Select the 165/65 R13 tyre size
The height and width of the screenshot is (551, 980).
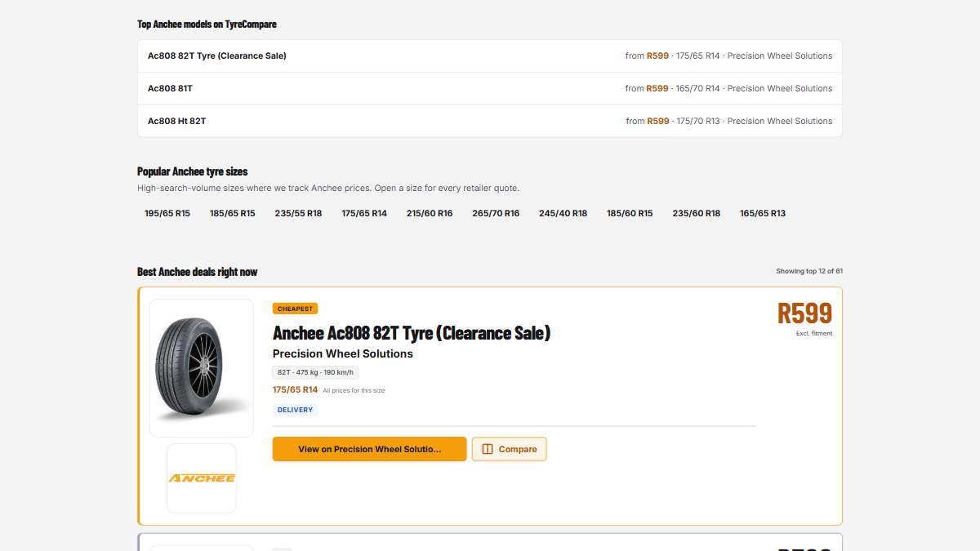coord(763,213)
